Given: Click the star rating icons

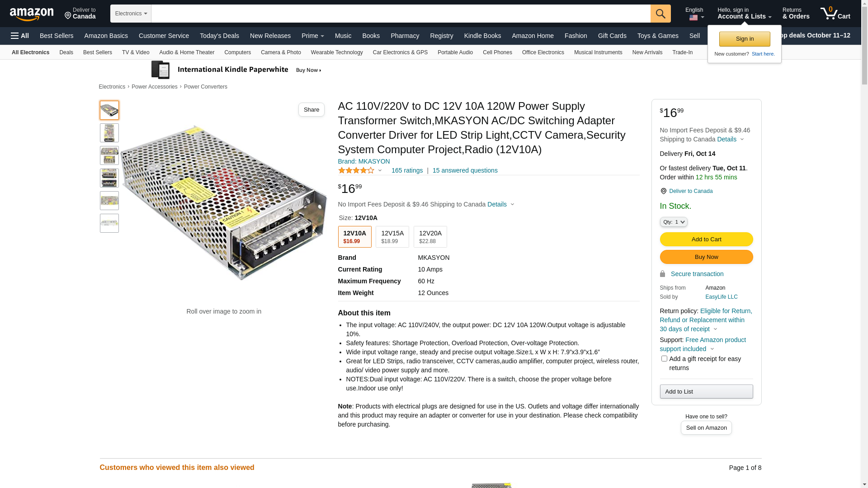Looking at the screenshot, I should [x=356, y=171].
